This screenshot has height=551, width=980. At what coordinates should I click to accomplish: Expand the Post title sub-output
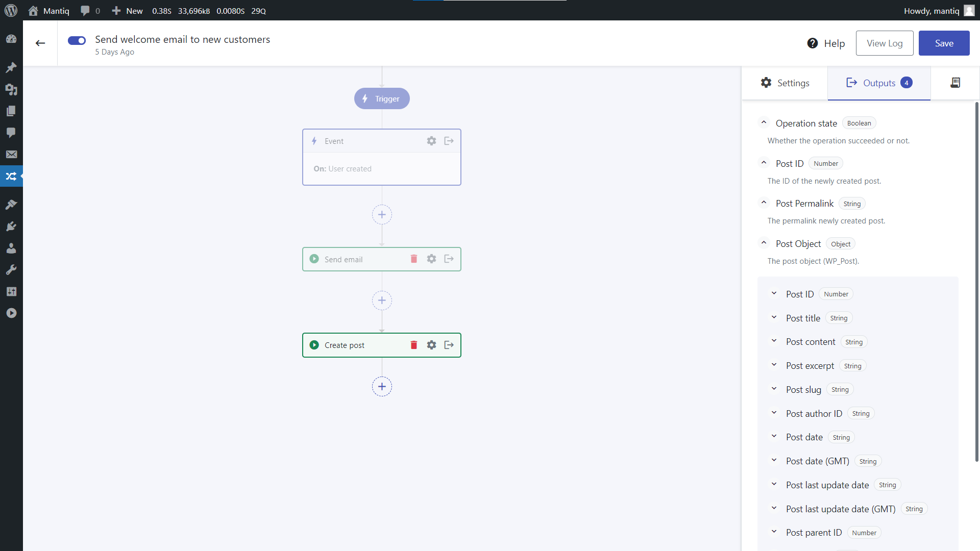coord(774,318)
